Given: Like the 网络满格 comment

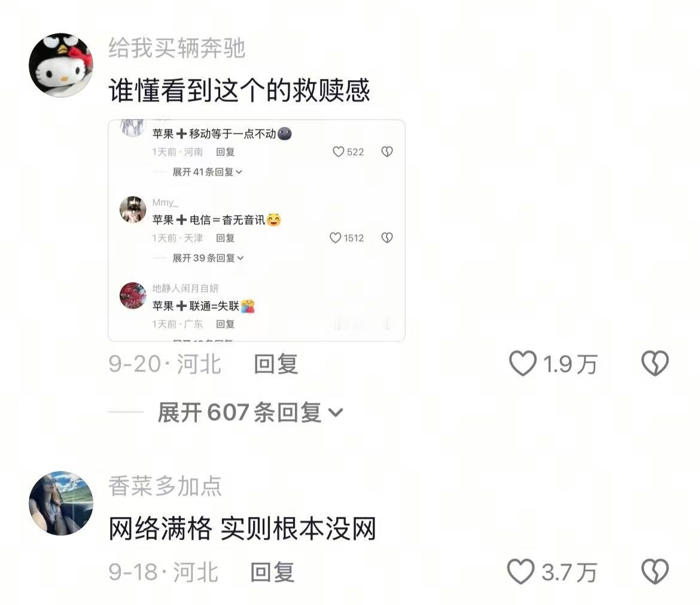Looking at the screenshot, I should click(521, 571).
